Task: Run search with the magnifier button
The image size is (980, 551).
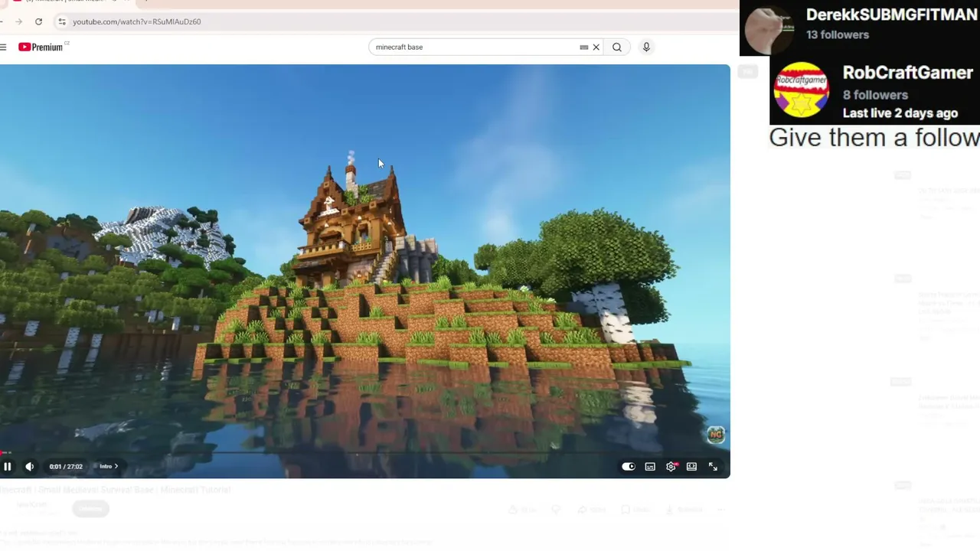Action: 617,47
